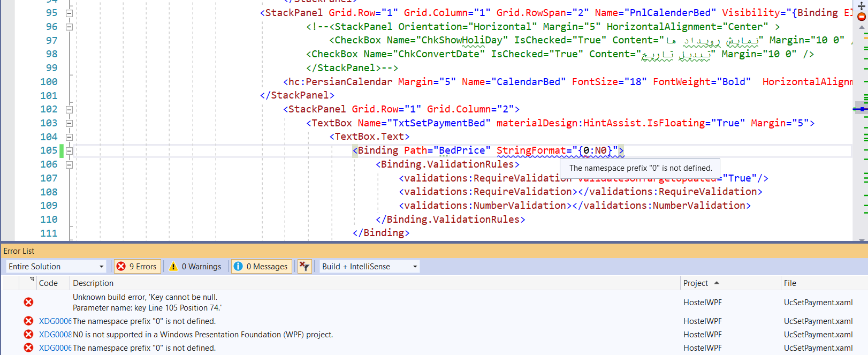Click the editor split-view handle icon
868x355 pixels.
point(861,6)
